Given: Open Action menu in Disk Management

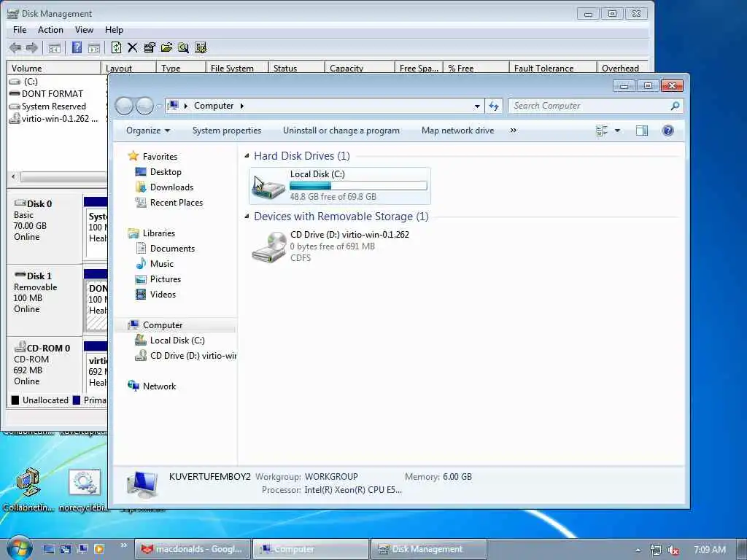Looking at the screenshot, I should [x=50, y=29].
